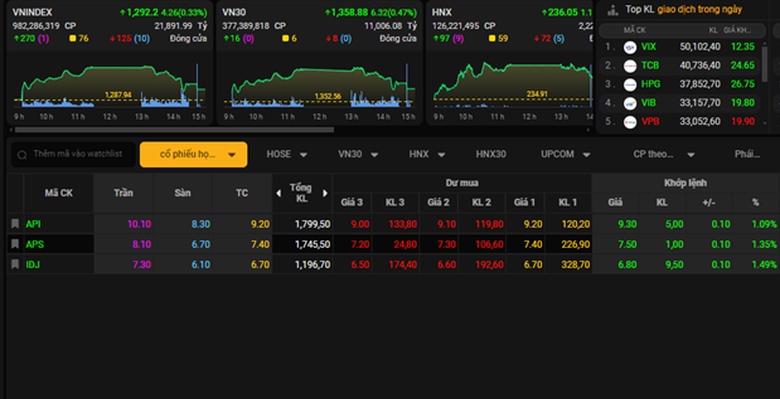The width and height of the screenshot is (780, 399).
Task: Click the VPB stock logo icon
Action: point(630,121)
